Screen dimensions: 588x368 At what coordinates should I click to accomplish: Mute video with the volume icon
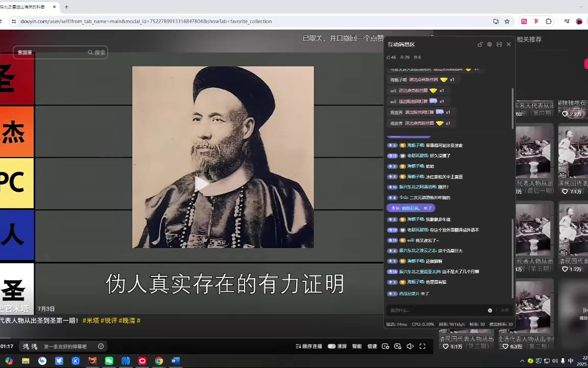pyautogui.click(x=410, y=347)
